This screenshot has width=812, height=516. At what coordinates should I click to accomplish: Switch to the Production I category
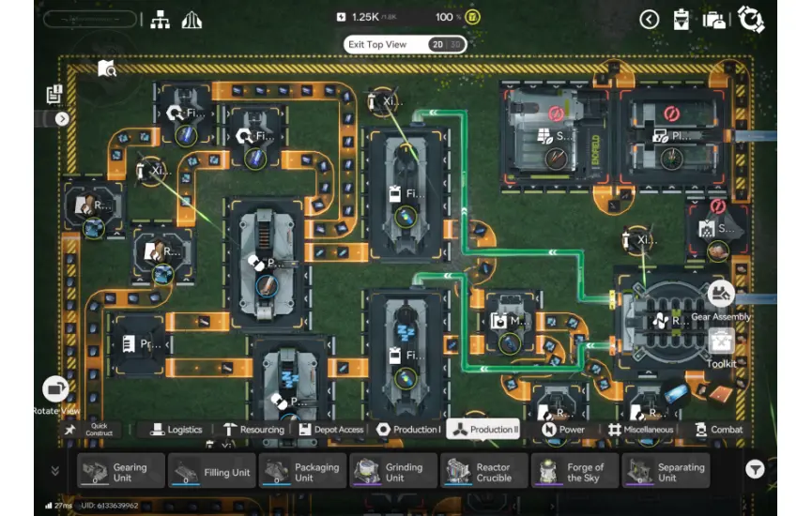(x=408, y=430)
